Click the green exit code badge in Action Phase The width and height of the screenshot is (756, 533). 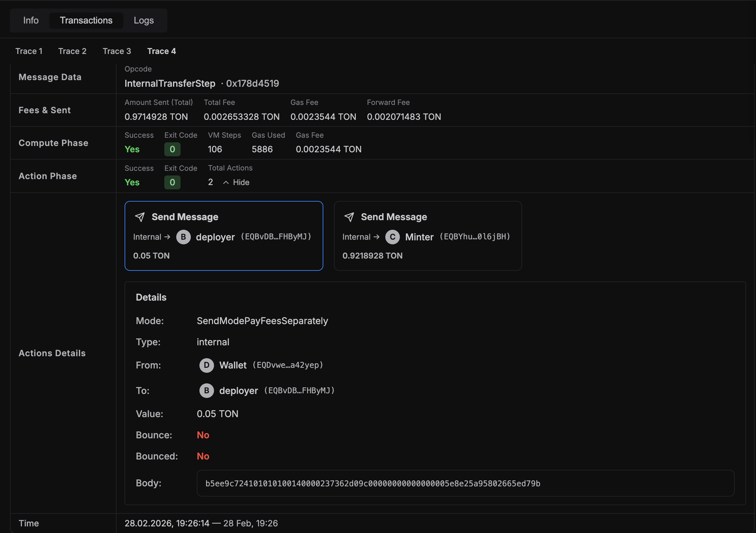point(172,182)
